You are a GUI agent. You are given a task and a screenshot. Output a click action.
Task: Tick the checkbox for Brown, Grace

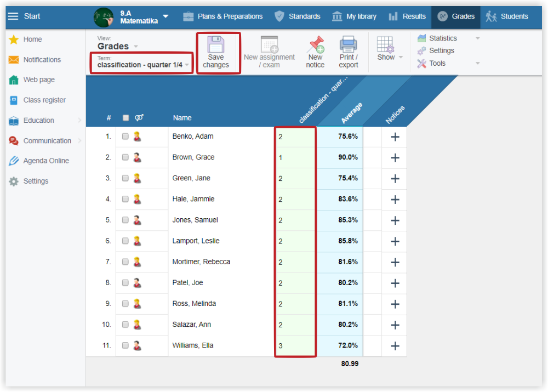coord(125,157)
